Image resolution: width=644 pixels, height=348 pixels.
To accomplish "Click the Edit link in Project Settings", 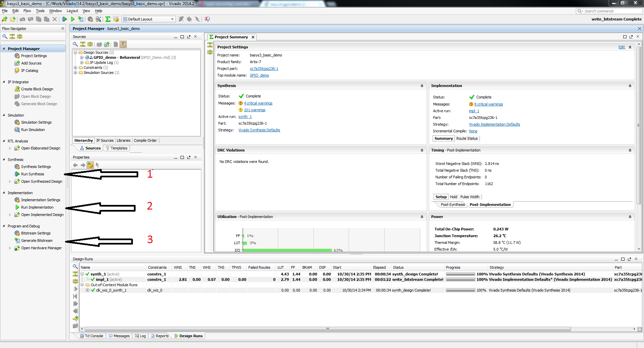I will point(622,47).
